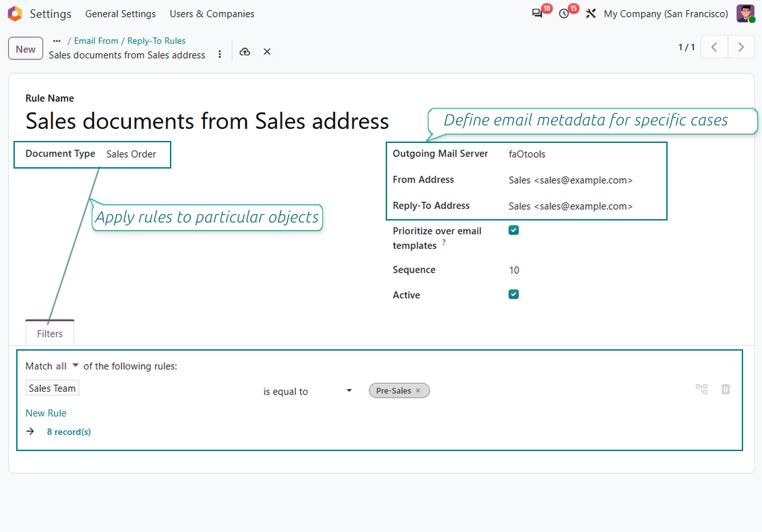This screenshot has height=532, width=762.
Task: Open the Outgoing Mail Server field faOtools
Action: (x=527, y=154)
